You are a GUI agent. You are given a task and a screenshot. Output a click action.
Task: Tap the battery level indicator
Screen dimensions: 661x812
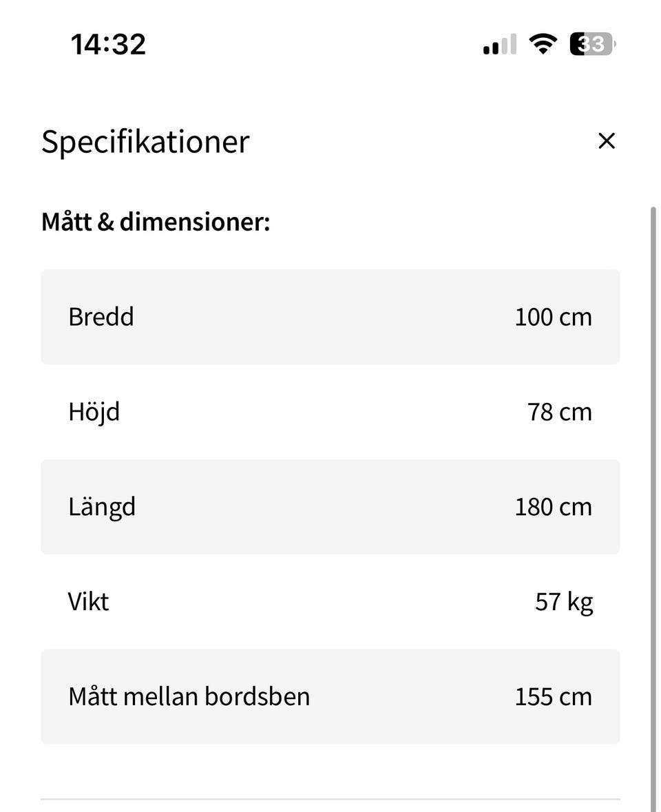click(592, 45)
